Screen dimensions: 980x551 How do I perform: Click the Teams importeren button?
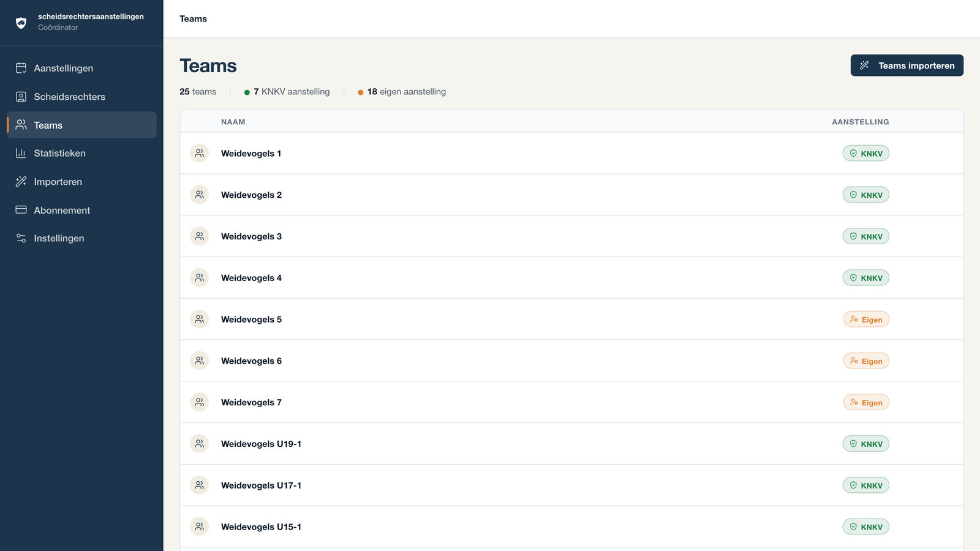point(907,66)
